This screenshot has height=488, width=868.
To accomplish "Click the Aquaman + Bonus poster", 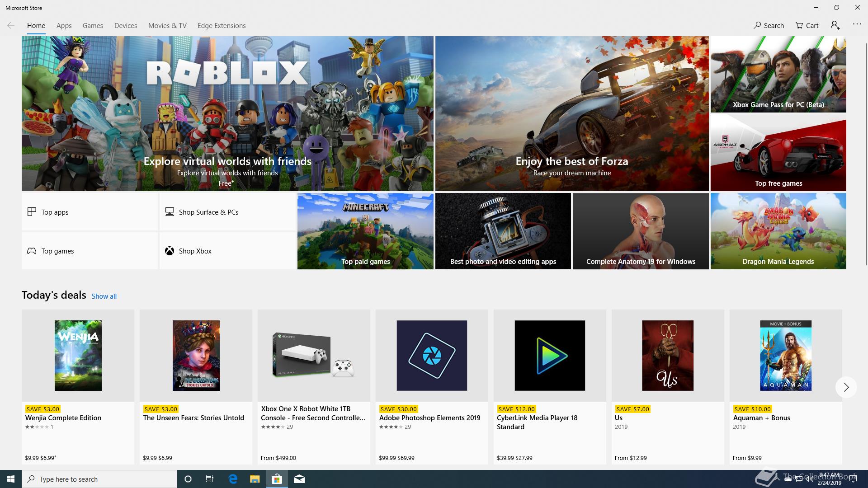I will pyautogui.click(x=786, y=356).
